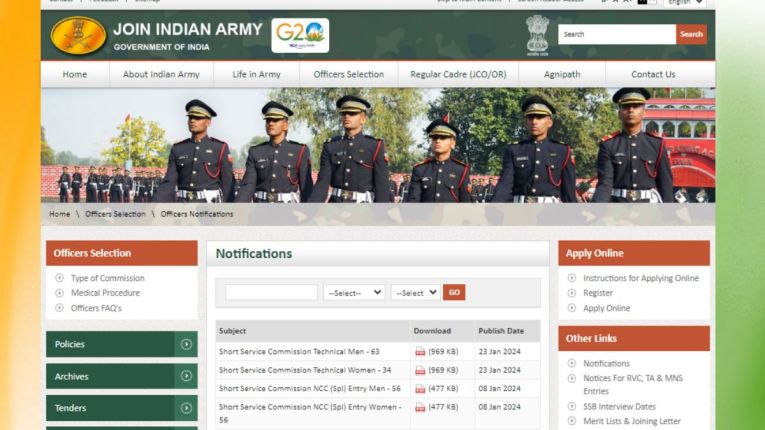Open the Life in Army menu
This screenshot has width=765, height=430.
click(257, 75)
